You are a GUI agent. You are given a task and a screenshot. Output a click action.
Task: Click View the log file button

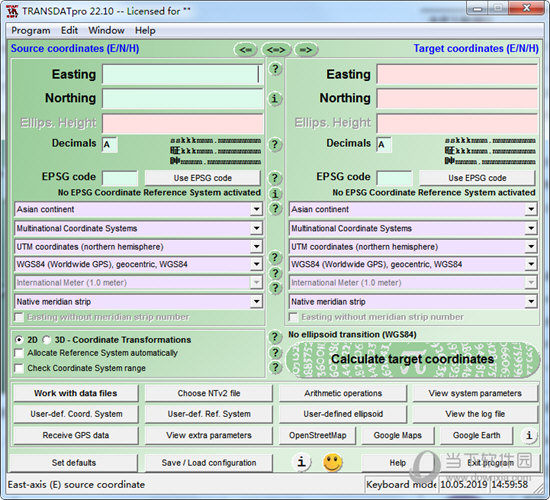point(475,414)
